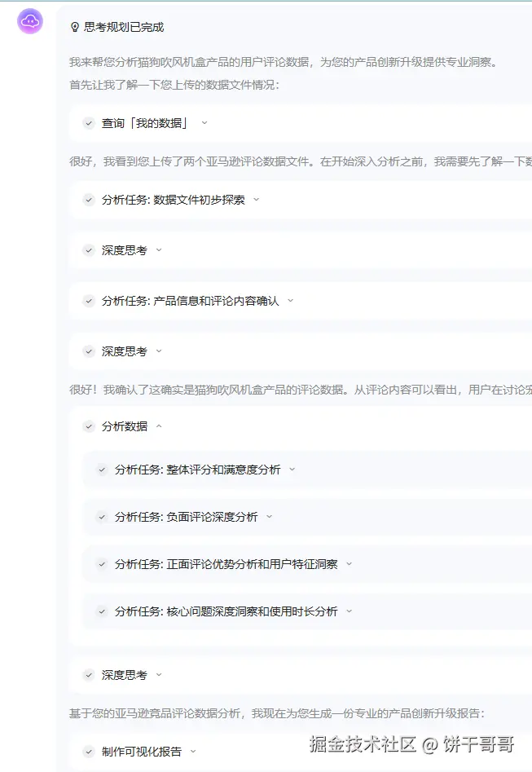This screenshot has width=532, height=772.
Task: Open the 思考规划已完成 status label
Action: click(x=124, y=27)
